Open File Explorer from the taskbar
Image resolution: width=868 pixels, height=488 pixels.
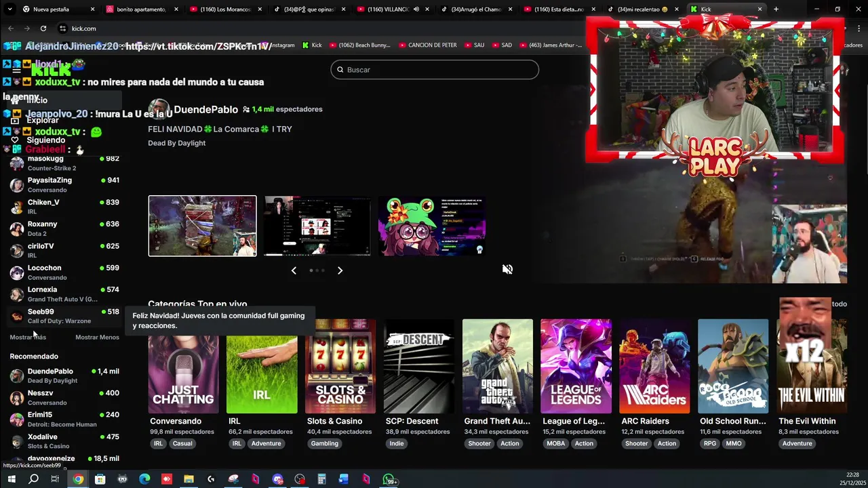[x=189, y=479]
